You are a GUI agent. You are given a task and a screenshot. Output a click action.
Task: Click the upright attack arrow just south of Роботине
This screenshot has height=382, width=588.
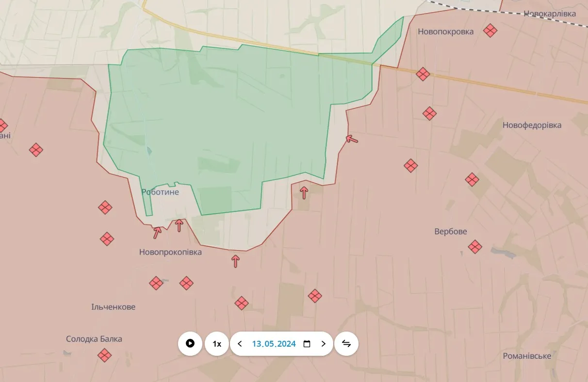coord(179,225)
